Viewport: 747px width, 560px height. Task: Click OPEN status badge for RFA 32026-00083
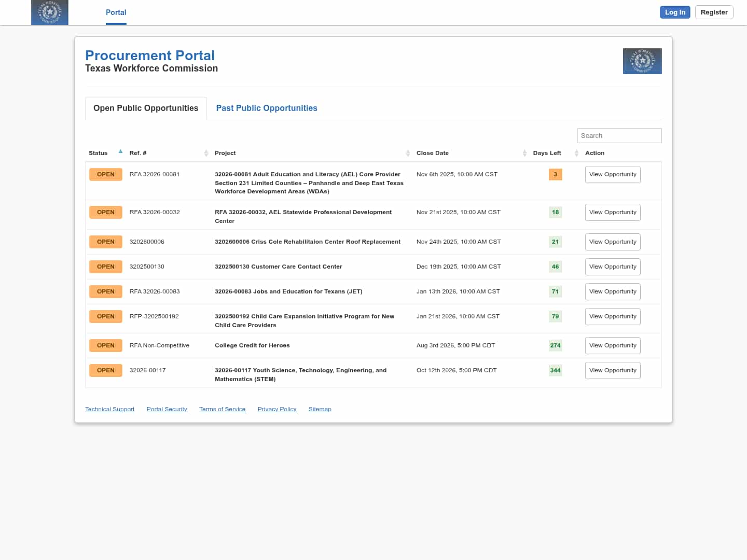click(106, 292)
